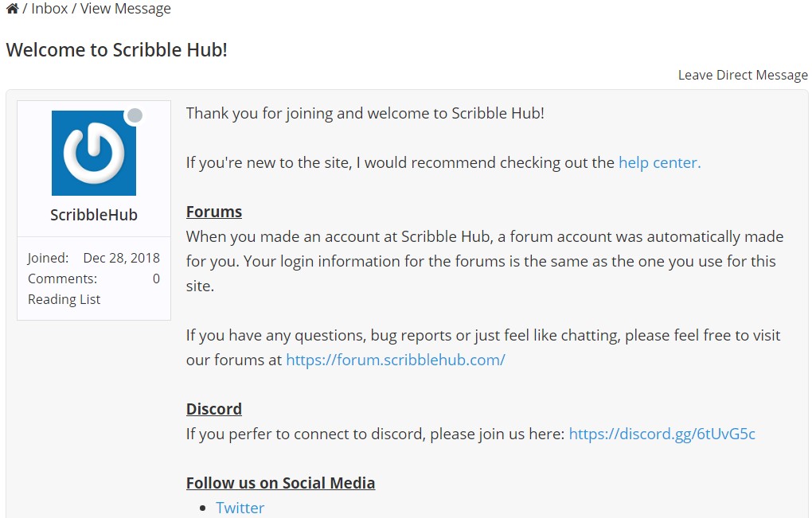Image resolution: width=812 pixels, height=518 pixels.
Task: Click the Welcome to Scribble Hub! title
Action: [117, 49]
